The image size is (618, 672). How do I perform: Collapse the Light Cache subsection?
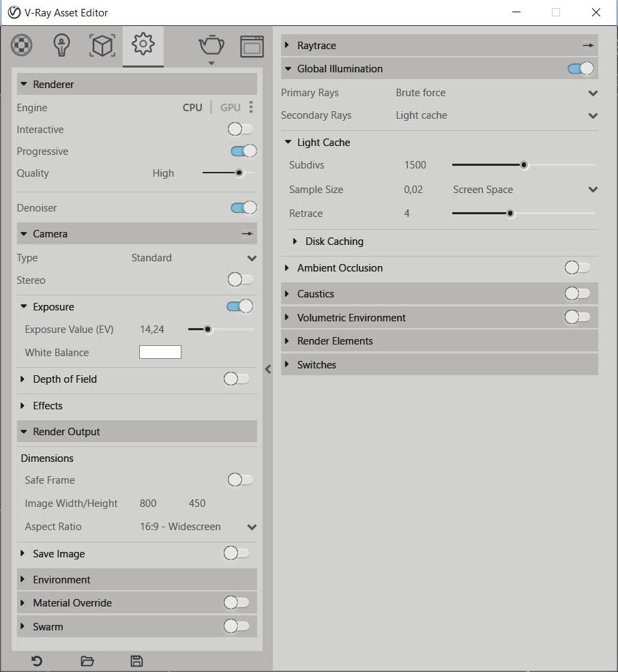click(288, 142)
